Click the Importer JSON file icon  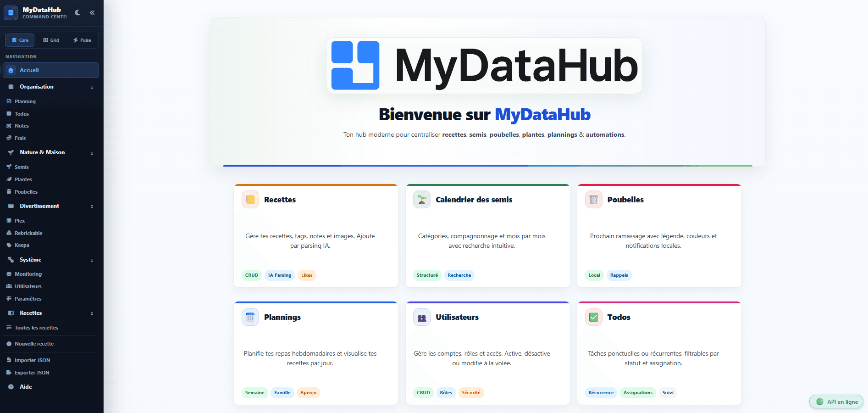coord(9,360)
